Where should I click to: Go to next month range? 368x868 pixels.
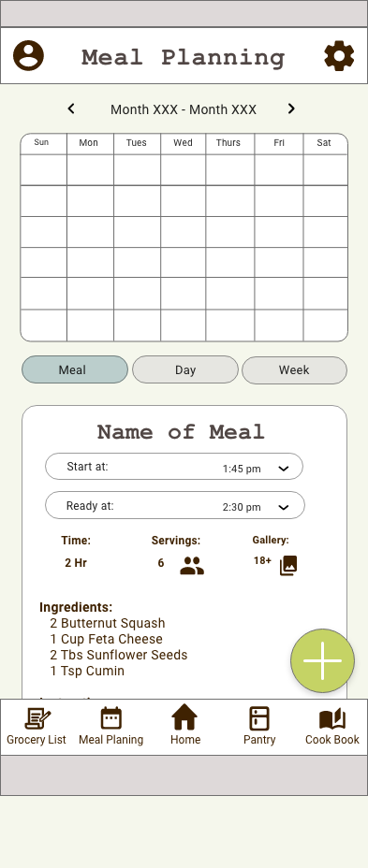[291, 109]
